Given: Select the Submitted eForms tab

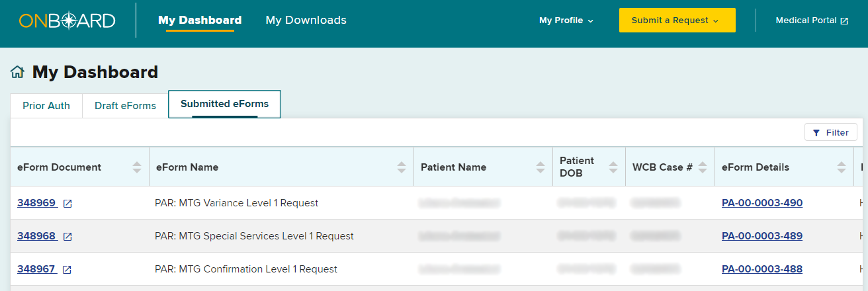Looking at the screenshot, I should pos(224,104).
